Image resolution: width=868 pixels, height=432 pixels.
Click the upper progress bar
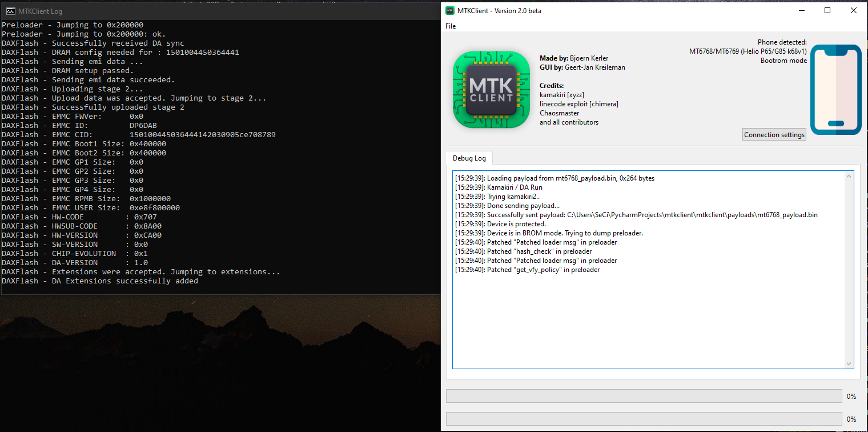(644, 395)
